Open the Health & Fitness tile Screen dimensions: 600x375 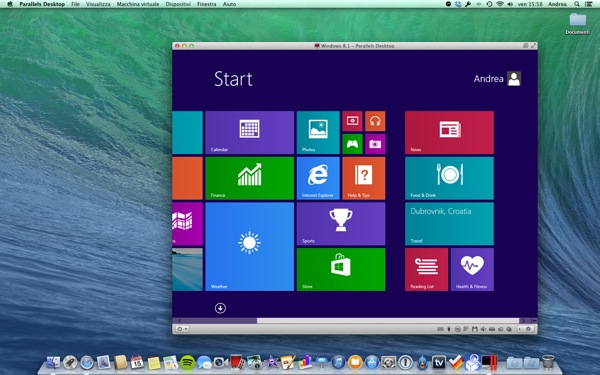coord(472,269)
